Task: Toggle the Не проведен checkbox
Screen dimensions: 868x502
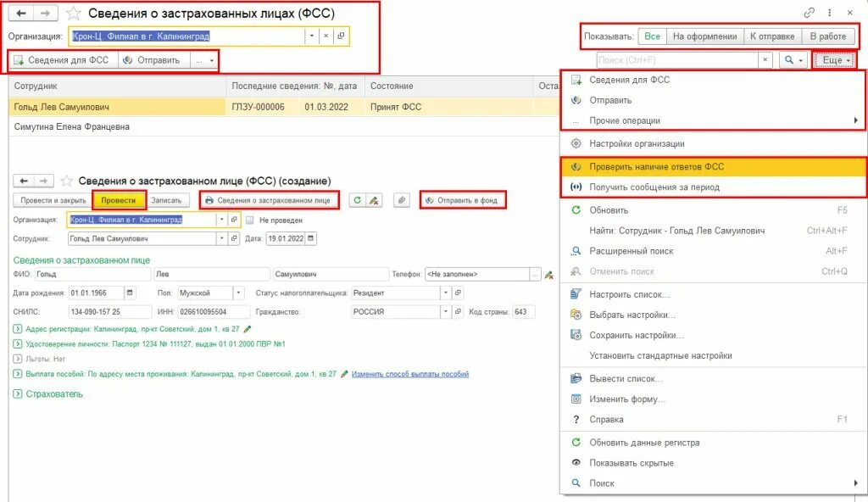Action: click(250, 220)
